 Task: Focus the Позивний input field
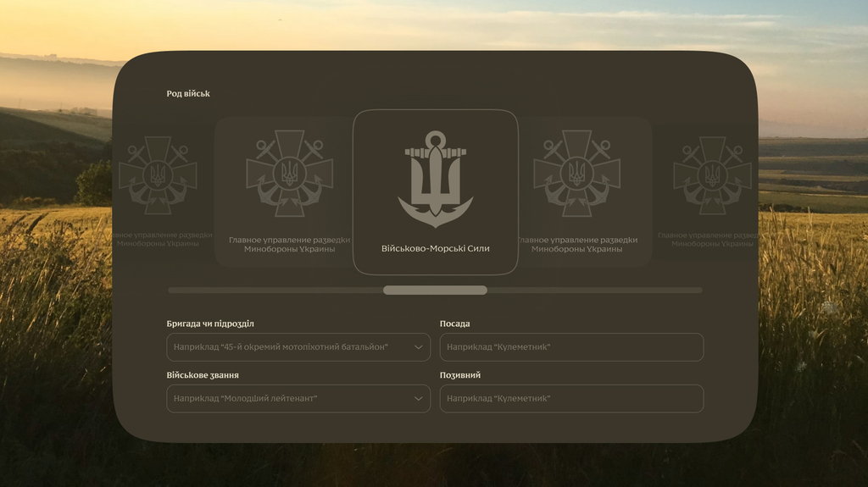571,398
